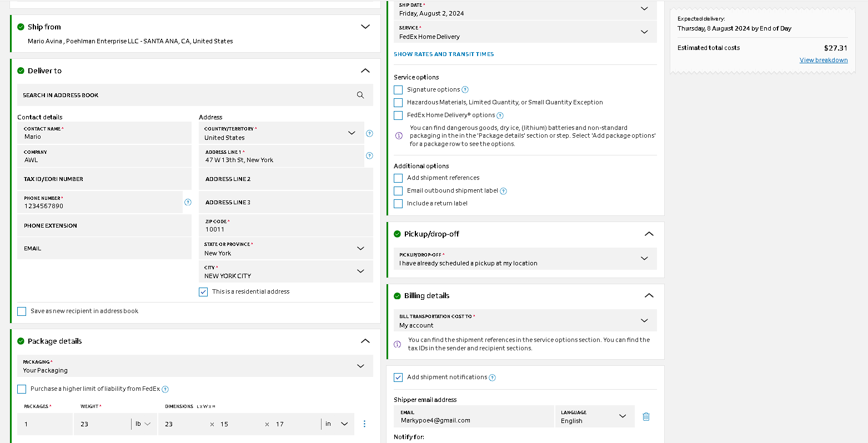This screenshot has height=443, width=868.
Task: Click Address Line 1 field
Action: [x=282, y=156]
